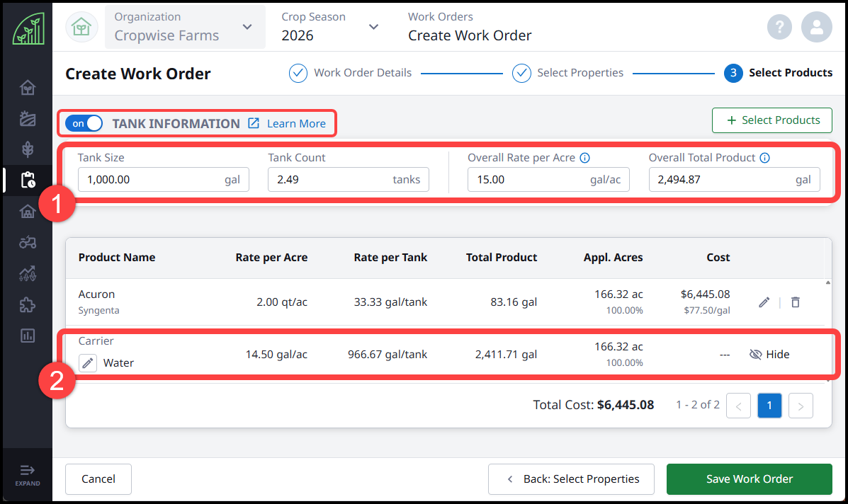The width and height of the screenshot is (848, 504).
Task: Go to Work Order Details step
Action: click(x=351, y=73)
